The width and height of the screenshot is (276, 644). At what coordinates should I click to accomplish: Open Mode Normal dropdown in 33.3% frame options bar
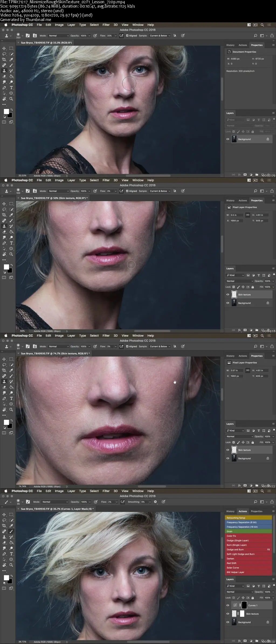pyautogui.click(x=58, y=36)
